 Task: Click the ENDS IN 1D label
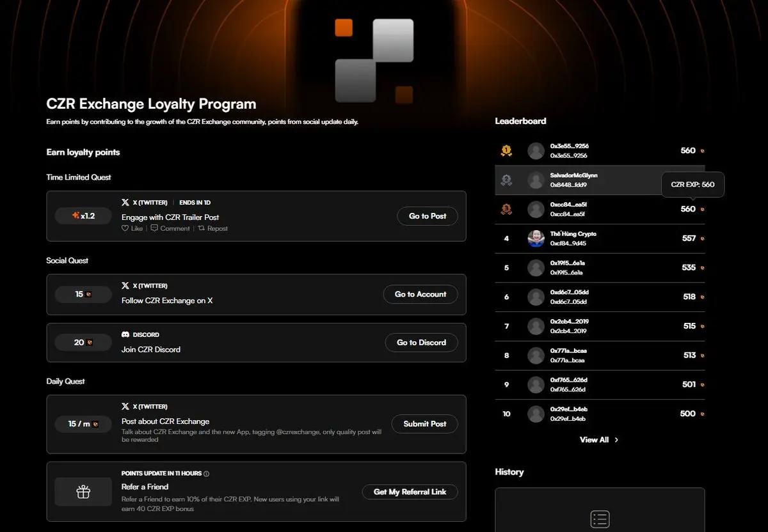pyautogui.click(x=195, y=203)
